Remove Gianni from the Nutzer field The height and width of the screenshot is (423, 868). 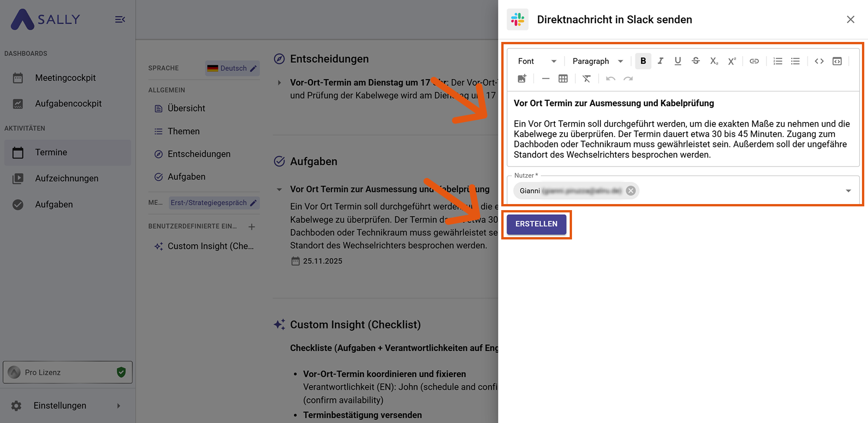coord(631,191)
